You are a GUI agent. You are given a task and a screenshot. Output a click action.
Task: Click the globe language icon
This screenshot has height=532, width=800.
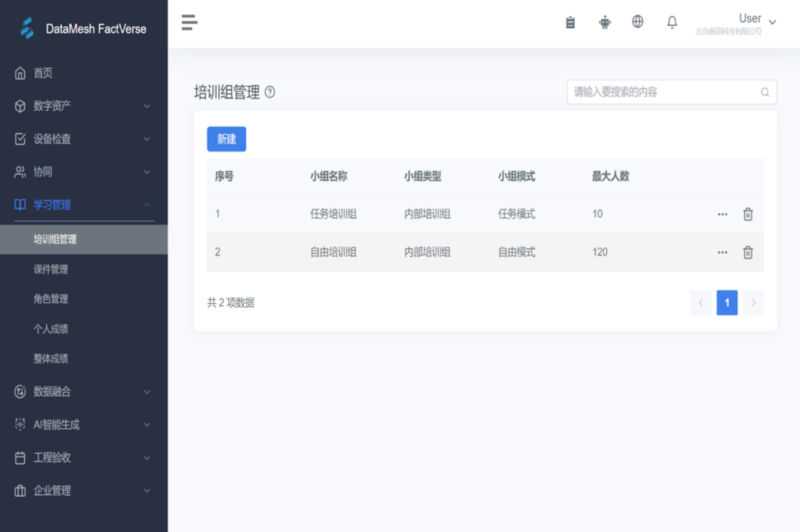click(x=637, y=22)
